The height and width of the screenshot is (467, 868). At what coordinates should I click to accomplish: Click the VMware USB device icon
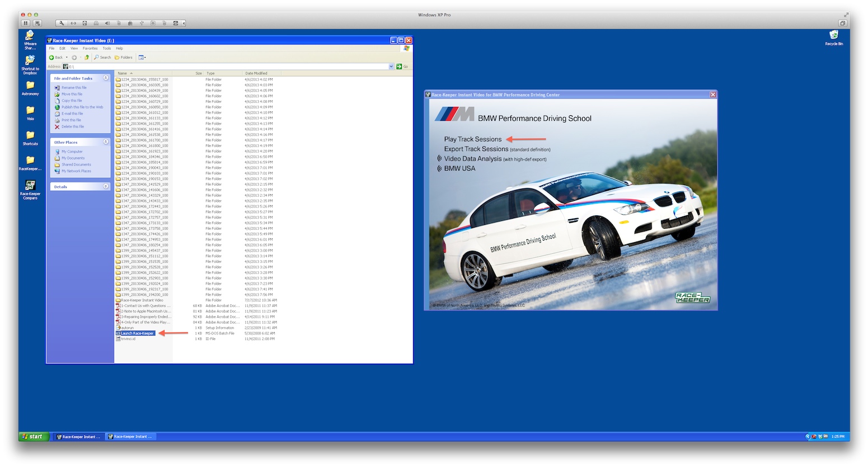pos(141,23)
